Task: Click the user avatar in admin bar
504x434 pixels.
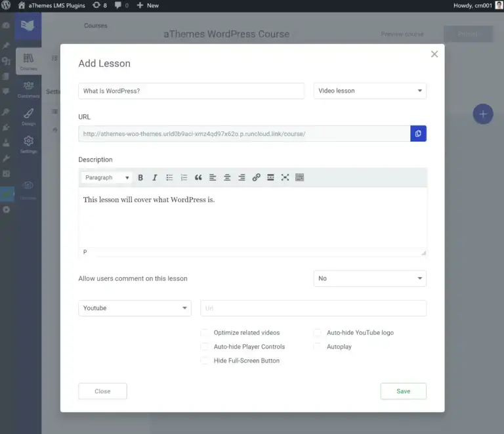Action: 499,5
